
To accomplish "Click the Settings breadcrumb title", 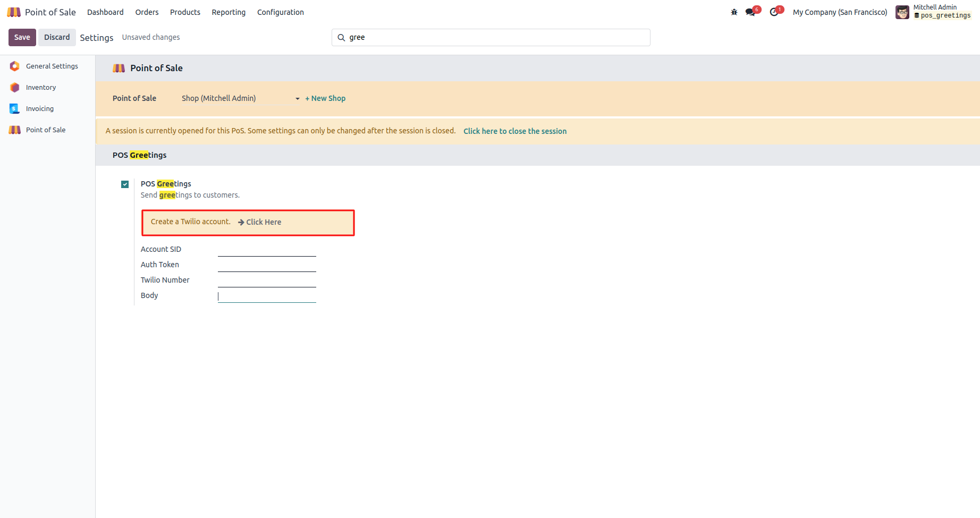I will [x=97, y=38].
